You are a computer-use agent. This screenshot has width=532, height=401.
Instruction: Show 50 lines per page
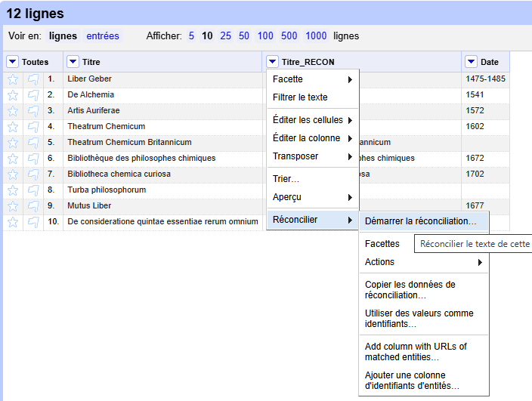point(244,35)
